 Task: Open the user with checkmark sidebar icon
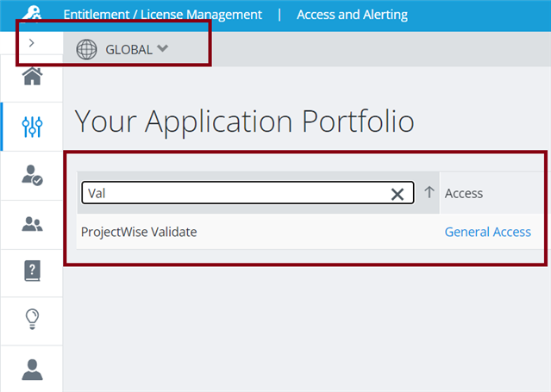click(x=32, y=175)
